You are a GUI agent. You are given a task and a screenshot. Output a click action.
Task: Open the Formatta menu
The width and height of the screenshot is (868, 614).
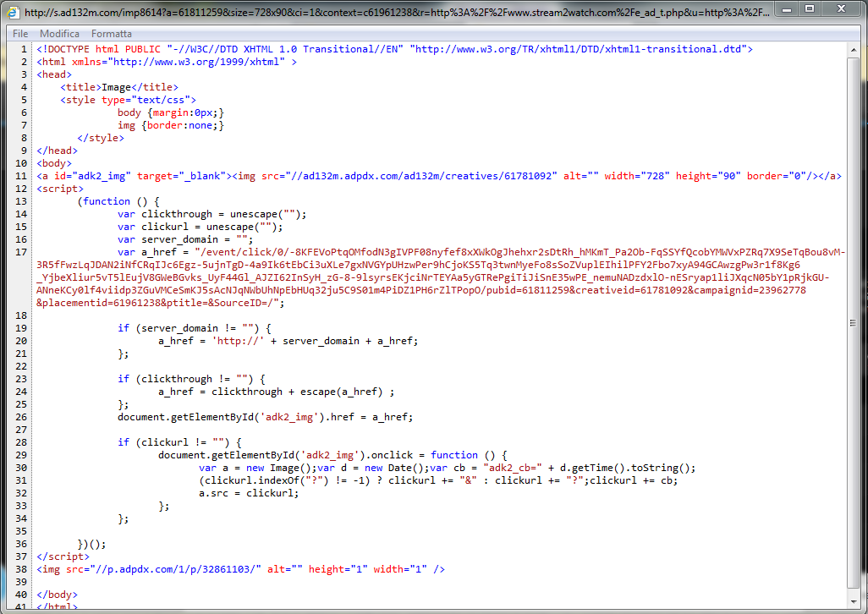point(112,34)
